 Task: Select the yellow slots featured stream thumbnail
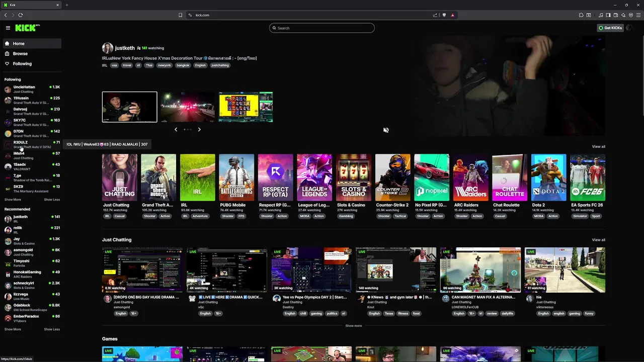coord(246,107)
